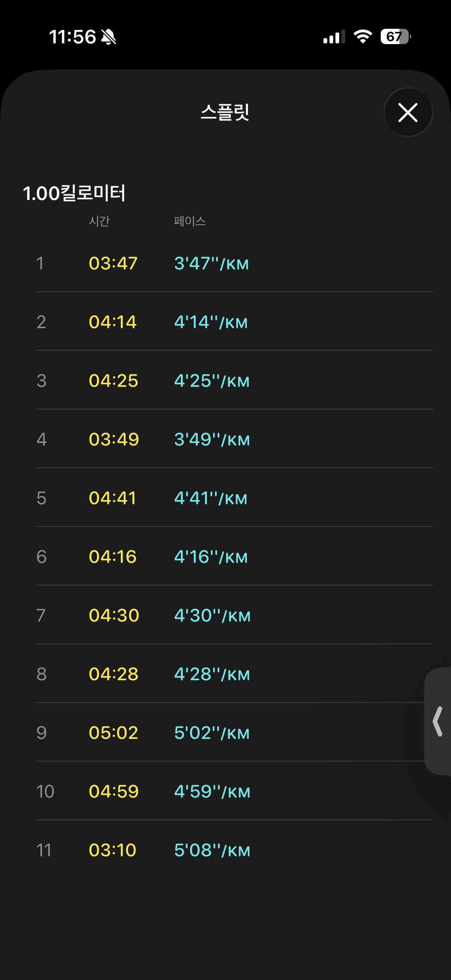The image size is (451, 980).
Task: Tap the 11:56 clock in status bar
Action: (72, 37)
